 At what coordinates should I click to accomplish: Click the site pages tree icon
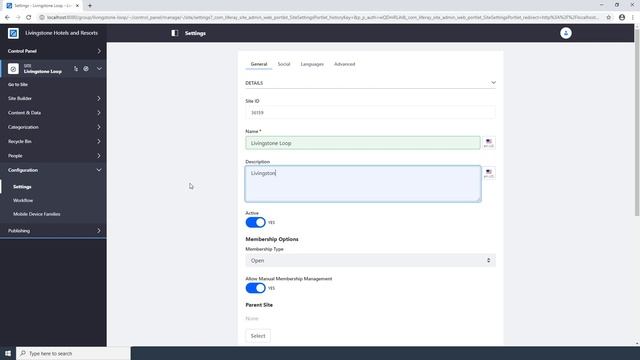coord(76,69)
